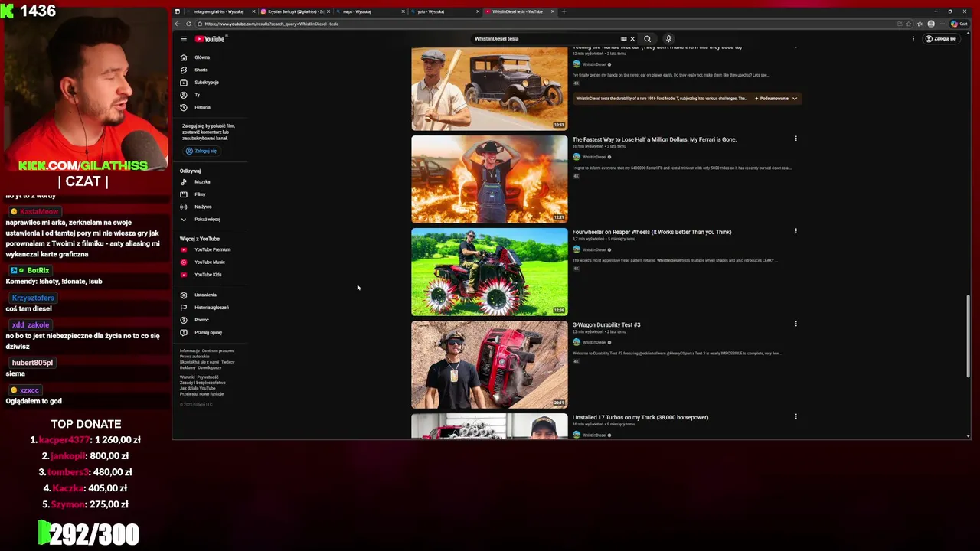
Task: Click Przetestuj nowe funkcje footer link
Action: (x=201, y=393)
